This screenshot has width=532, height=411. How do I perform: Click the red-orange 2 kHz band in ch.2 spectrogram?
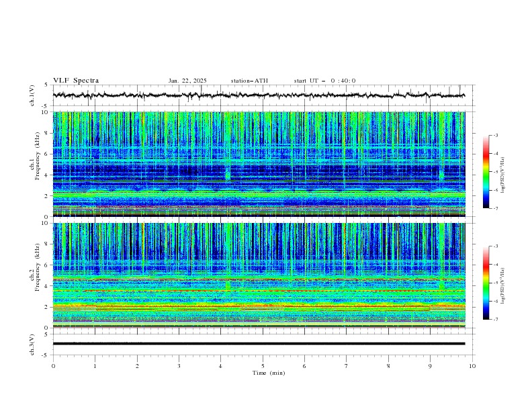pyautogui.click(x=259, y=306)
